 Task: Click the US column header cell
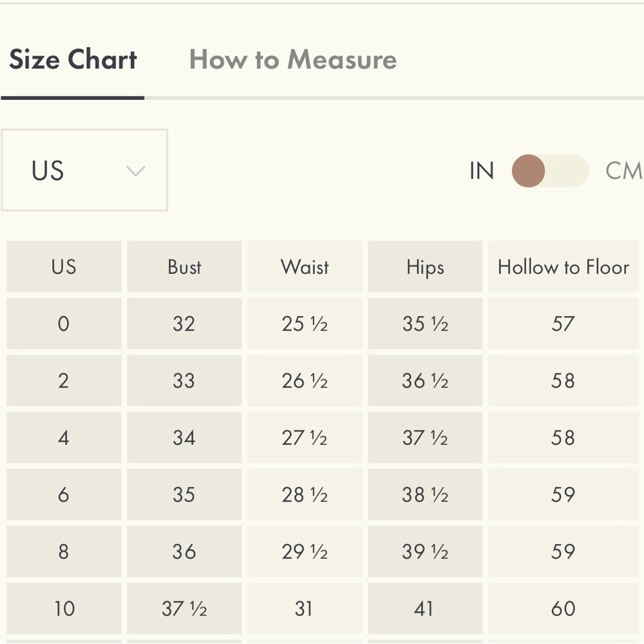tap(64, 267)
